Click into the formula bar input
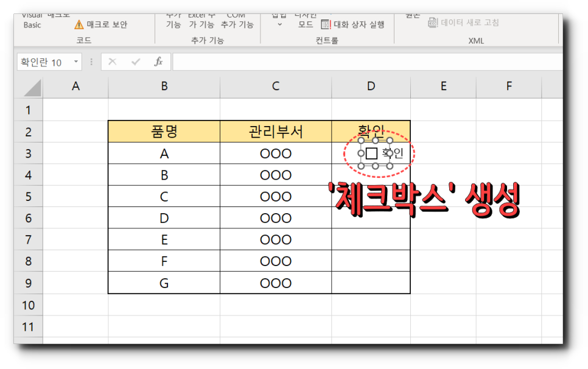Screen dimensions: 588x369 click(x=368, y=62)
